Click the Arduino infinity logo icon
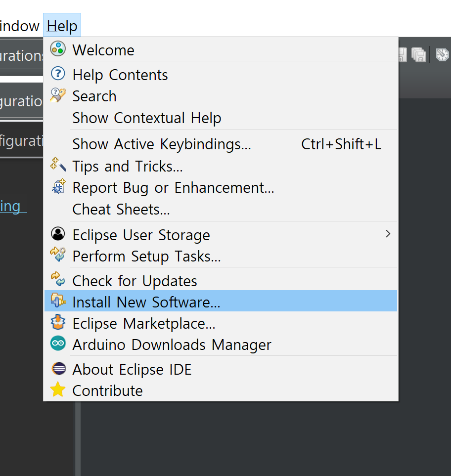451x476 pixels. pyautogui.click(x=58, y=344)
